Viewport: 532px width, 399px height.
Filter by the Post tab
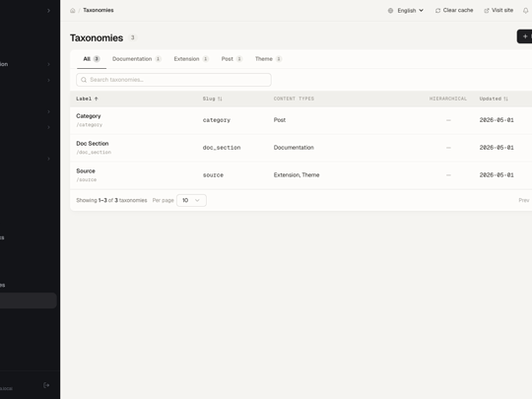click(232, 59)
